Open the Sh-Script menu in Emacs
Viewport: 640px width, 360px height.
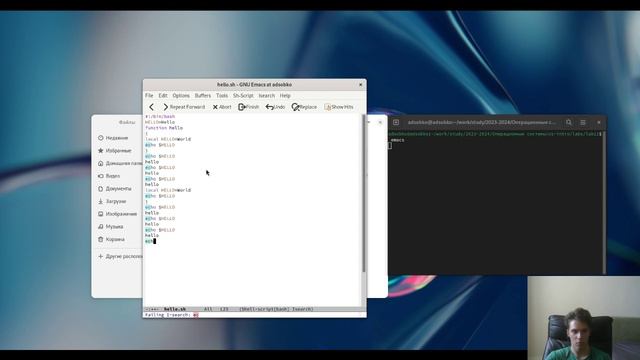click(x=243, y=96)
